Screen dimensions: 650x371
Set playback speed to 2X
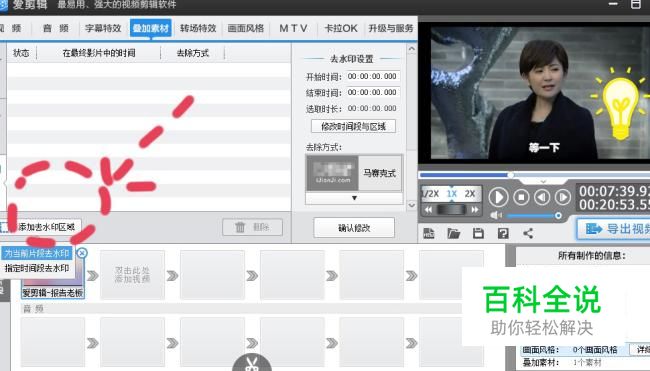(470, 194)
